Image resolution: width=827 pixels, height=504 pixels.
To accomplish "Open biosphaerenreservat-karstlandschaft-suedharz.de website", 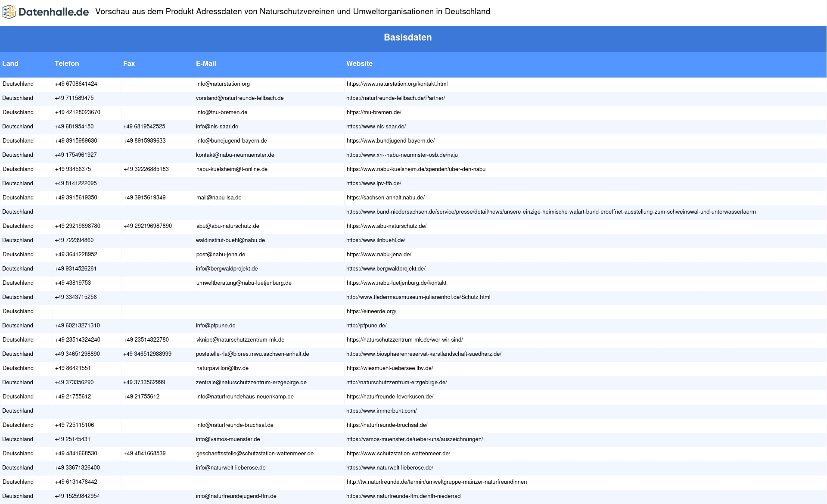I will tap(424, 354).
